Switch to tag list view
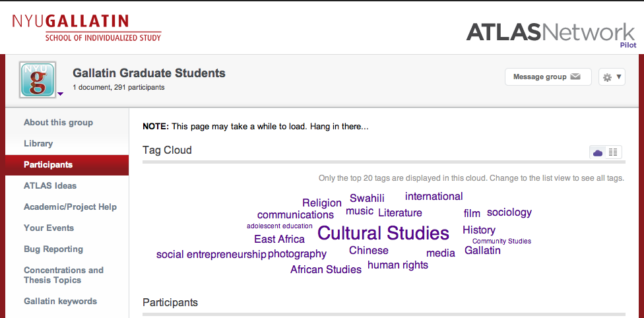644x318 pixels. 613,152
